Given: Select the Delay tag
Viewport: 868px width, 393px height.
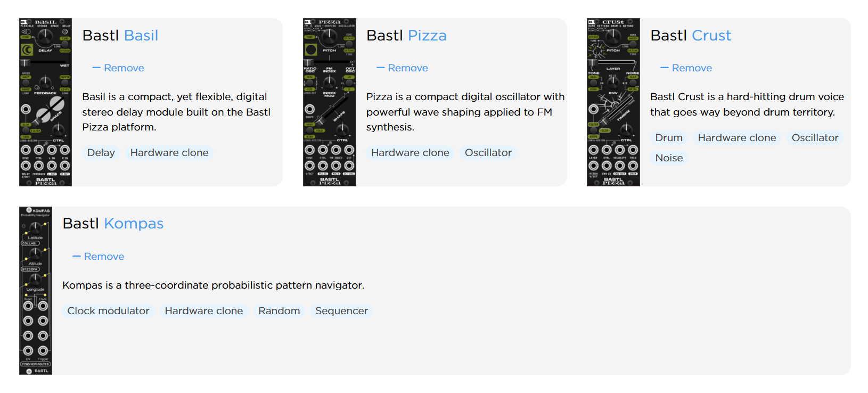Looking at the screenshot, I should pyautogui.click(x=101, y=153).
